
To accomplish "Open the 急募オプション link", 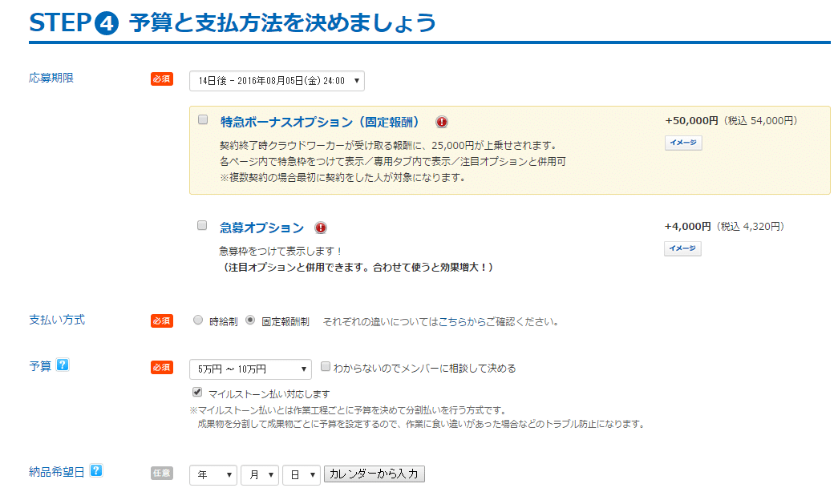I will pyautogui.click(x=261, y=228).
